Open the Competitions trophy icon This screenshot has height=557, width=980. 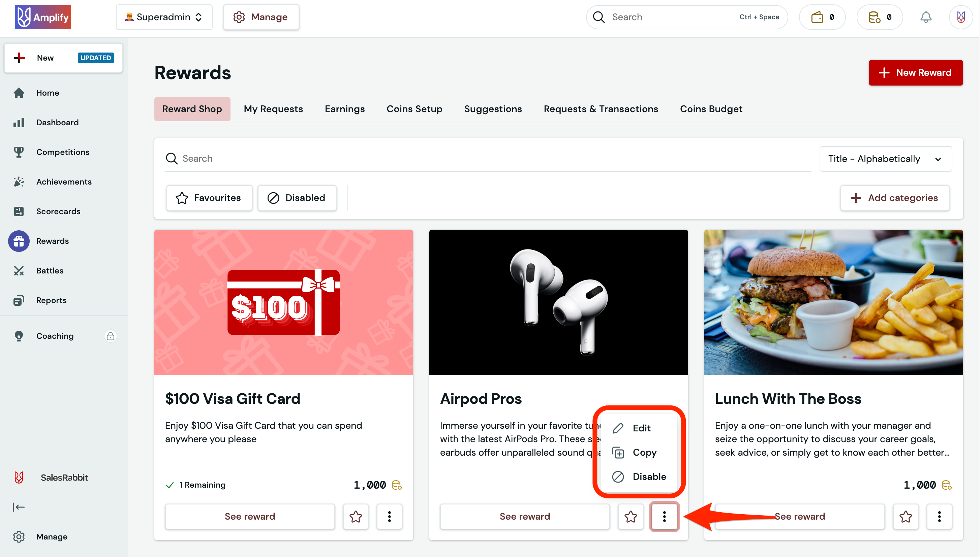[19, 152]
